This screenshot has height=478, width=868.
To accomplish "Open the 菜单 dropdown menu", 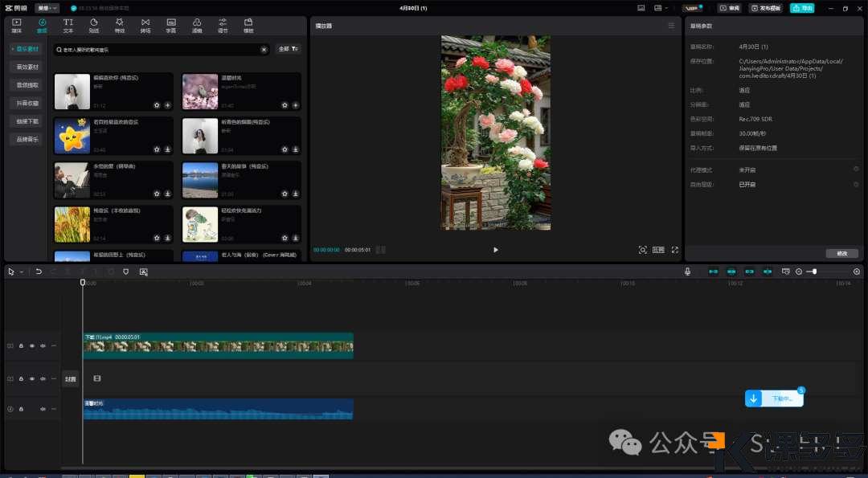I will point(47,8).
